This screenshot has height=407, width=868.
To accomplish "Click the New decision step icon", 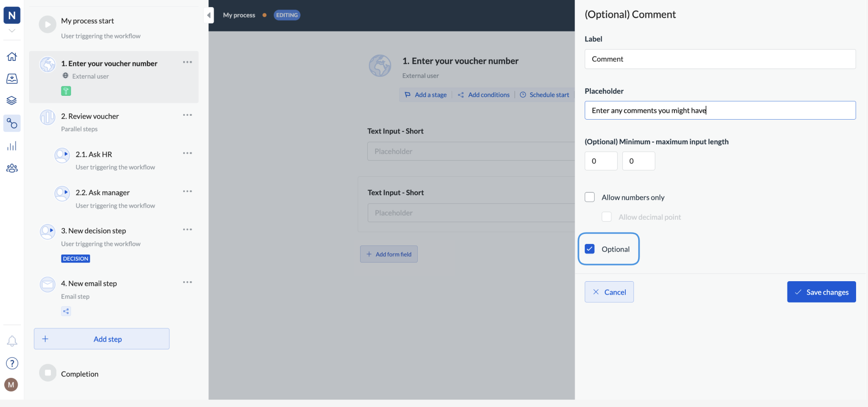I will (x=48, y=232).
